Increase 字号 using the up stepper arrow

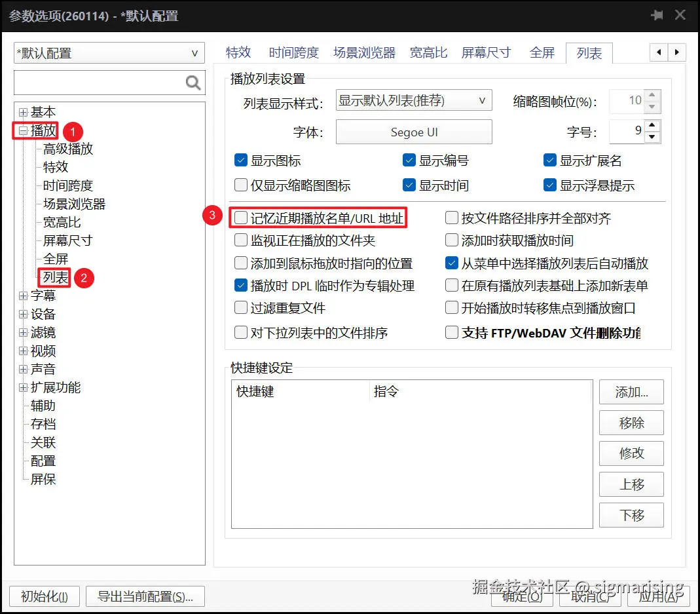tap(651, 125)
